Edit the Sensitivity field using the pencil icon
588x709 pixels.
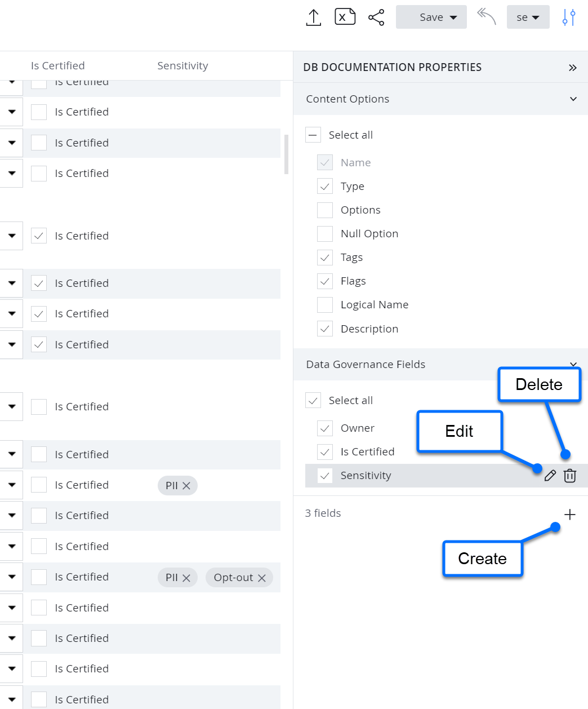pyautogui.click(x=550, y=476)
